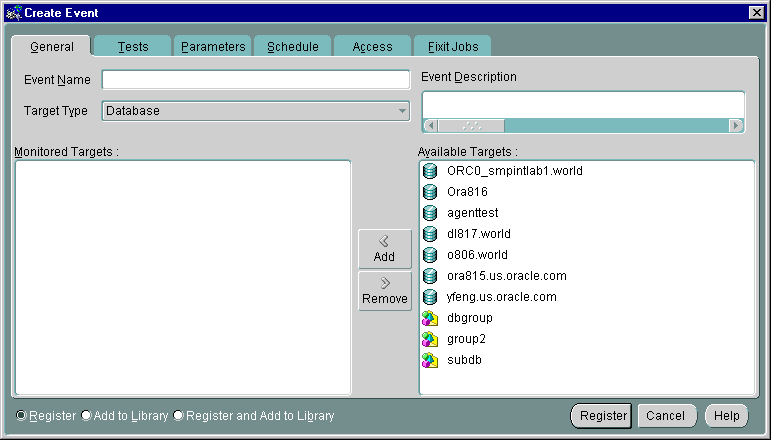Choose the Add to Library option
Screen dimensions: 771x440
[86, 415]
